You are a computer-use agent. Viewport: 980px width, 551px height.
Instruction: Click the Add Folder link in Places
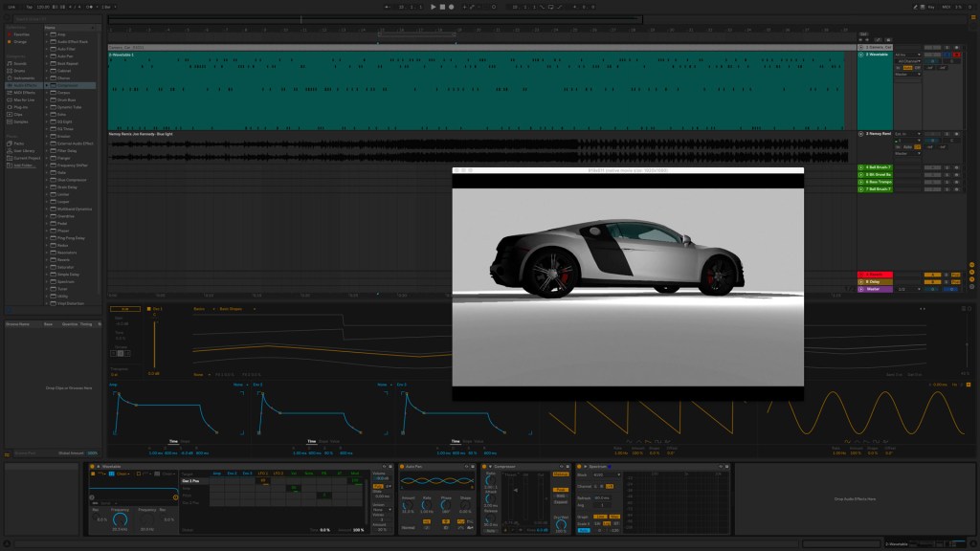tap(24, 165)
